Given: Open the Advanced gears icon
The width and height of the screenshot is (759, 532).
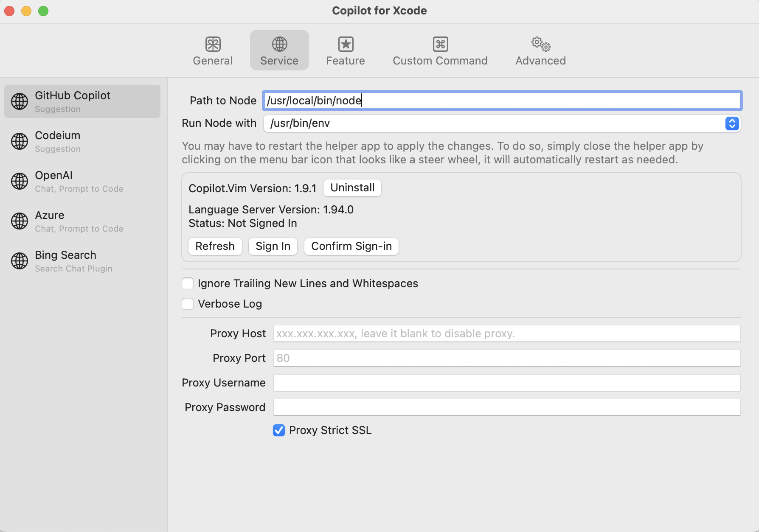Looking at the screenshot, I should click(541, 44).
